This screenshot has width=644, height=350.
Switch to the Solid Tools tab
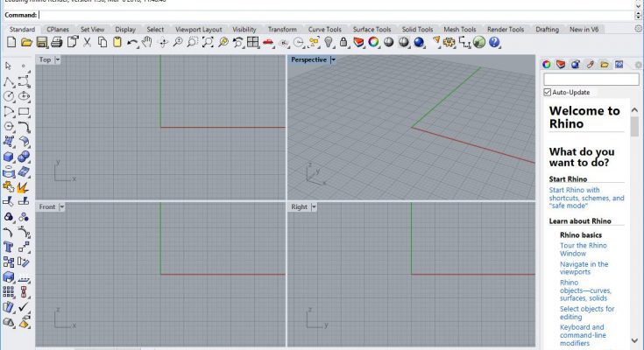pos(417,30)
